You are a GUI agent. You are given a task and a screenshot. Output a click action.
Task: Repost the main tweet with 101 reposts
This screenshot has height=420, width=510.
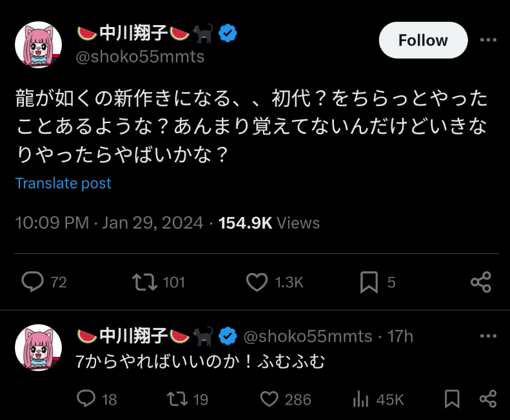[x=144, y=282]
